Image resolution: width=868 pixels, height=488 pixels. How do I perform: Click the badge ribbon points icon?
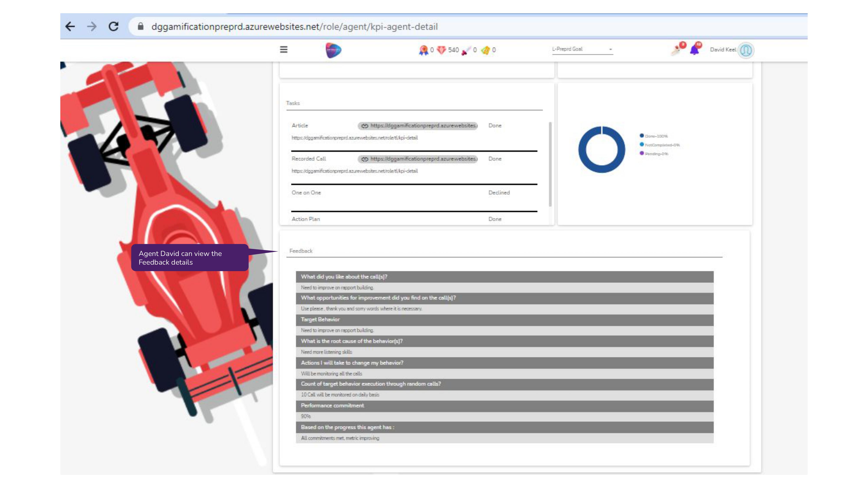pyautogui.click(x=423, y=50)
